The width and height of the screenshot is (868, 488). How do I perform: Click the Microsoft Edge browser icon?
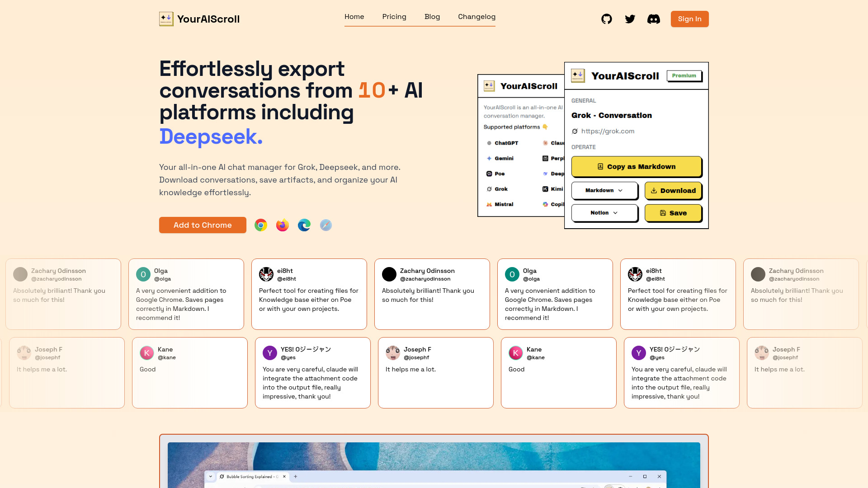(304, 225)
